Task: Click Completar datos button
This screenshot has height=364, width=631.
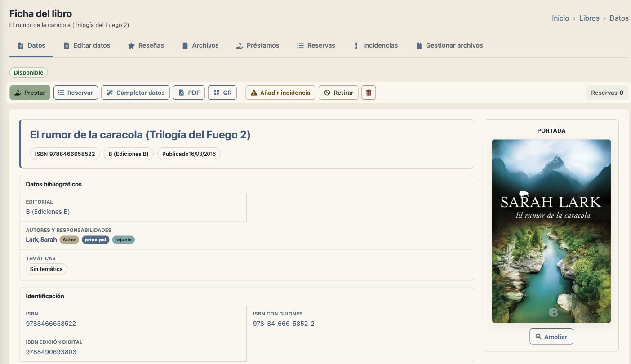Action: coord(136,93)
